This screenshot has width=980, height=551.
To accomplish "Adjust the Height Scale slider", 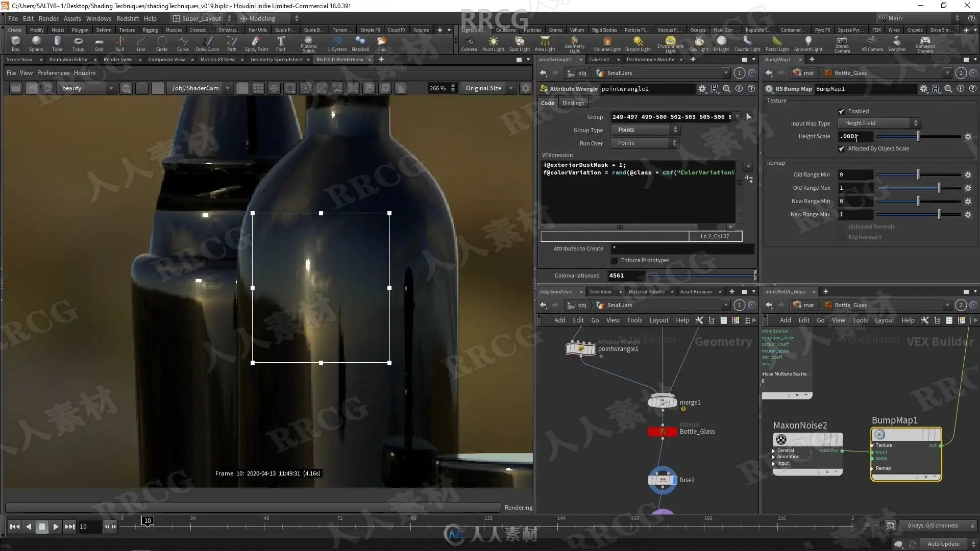I will pyautogui.click(x=918, y=136).
